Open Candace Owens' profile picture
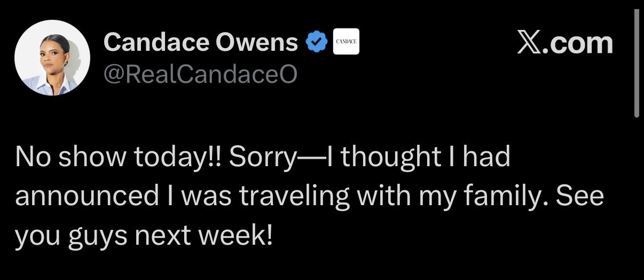The height and width of the screenshot is (280, 644). [52, 58]
